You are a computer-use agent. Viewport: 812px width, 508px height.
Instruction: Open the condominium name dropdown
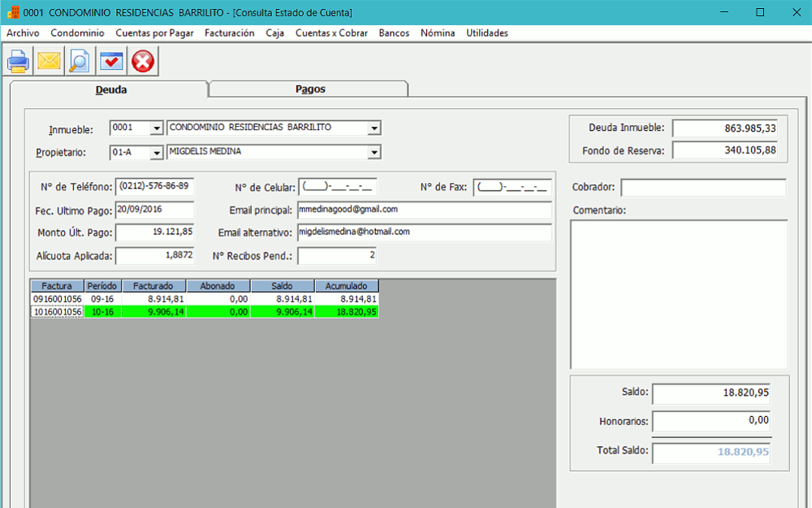tap(374, 128)
